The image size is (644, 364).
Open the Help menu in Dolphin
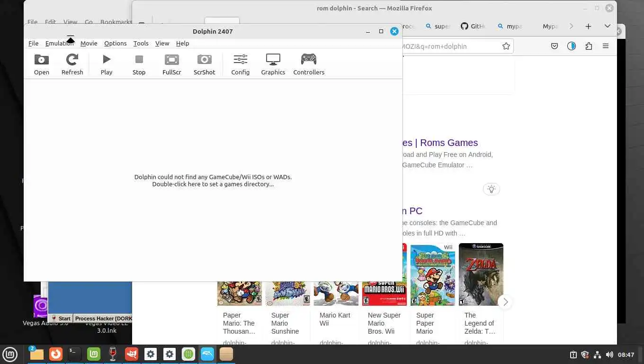tap(182, 43)
